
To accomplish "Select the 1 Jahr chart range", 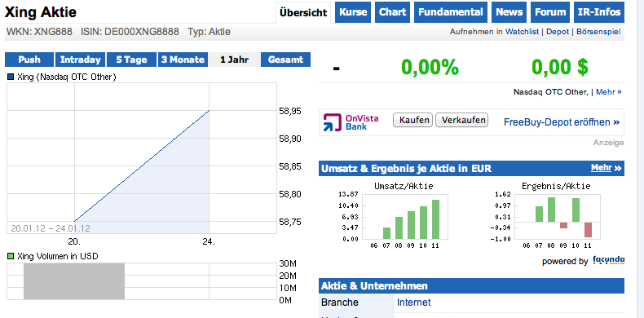I will point(234,60).
